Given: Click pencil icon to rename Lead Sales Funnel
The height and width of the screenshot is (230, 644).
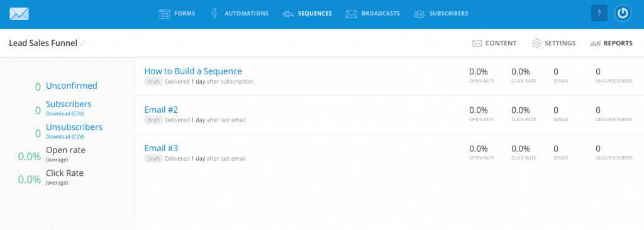Looking at the screenshot, I should tap(82, 43).
